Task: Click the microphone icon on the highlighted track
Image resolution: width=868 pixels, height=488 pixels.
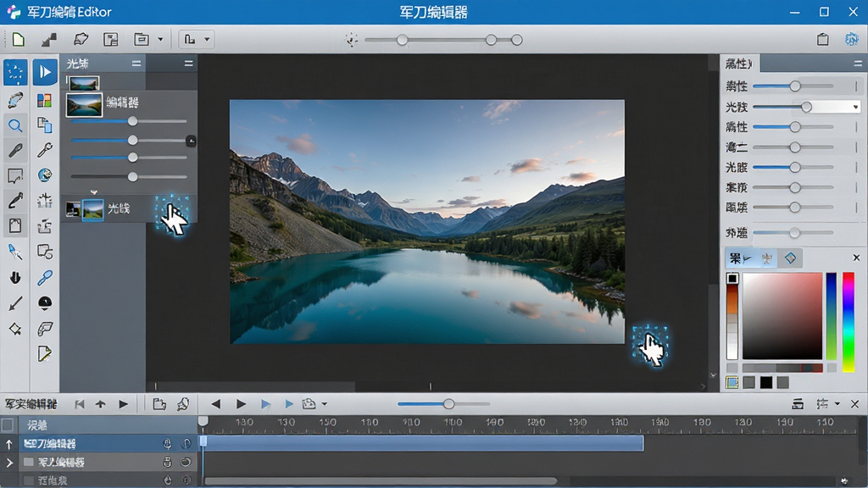Action: (x=167, y=443)
